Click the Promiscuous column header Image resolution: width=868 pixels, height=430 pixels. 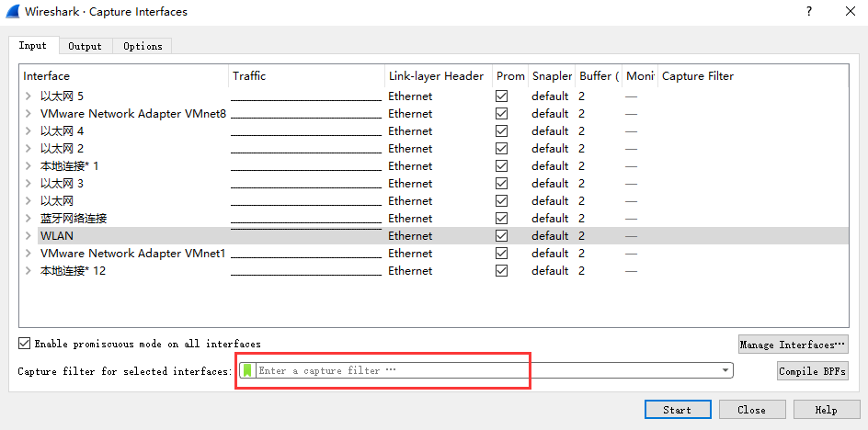coord(510,76)
